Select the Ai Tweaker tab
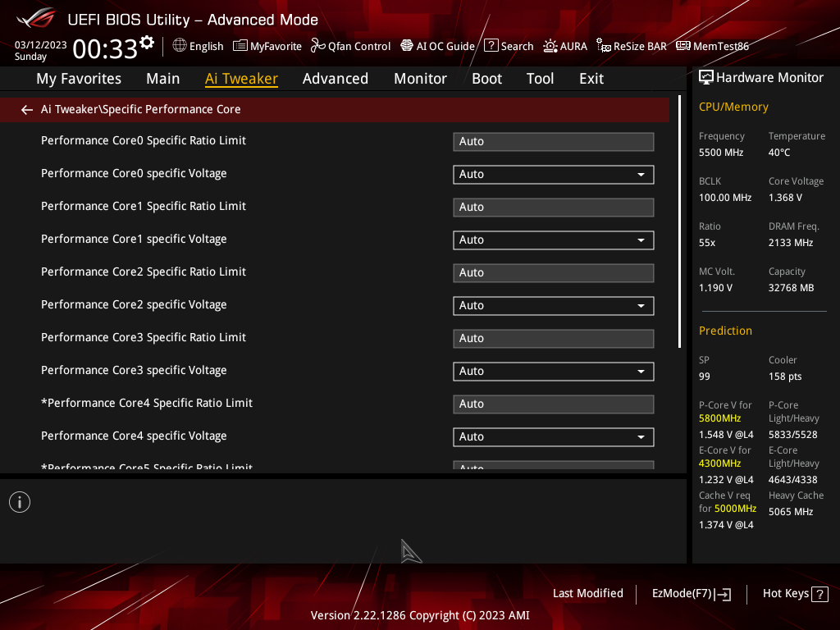Image resolution: width=840 pixels, height=630 pixels. point(241,79)
